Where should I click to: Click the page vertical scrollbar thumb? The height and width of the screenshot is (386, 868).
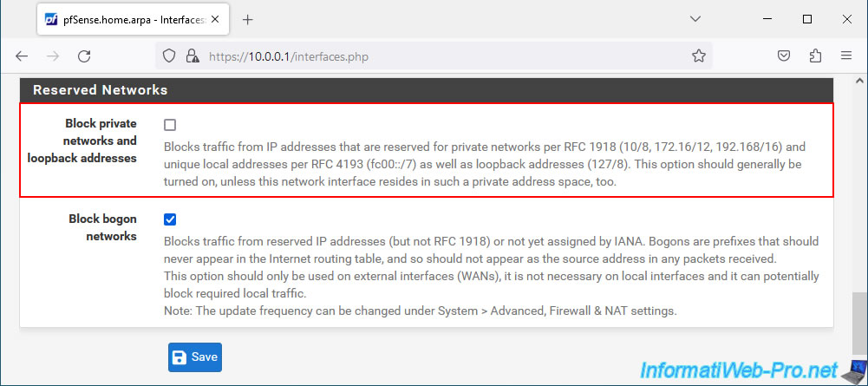(858, 323)
